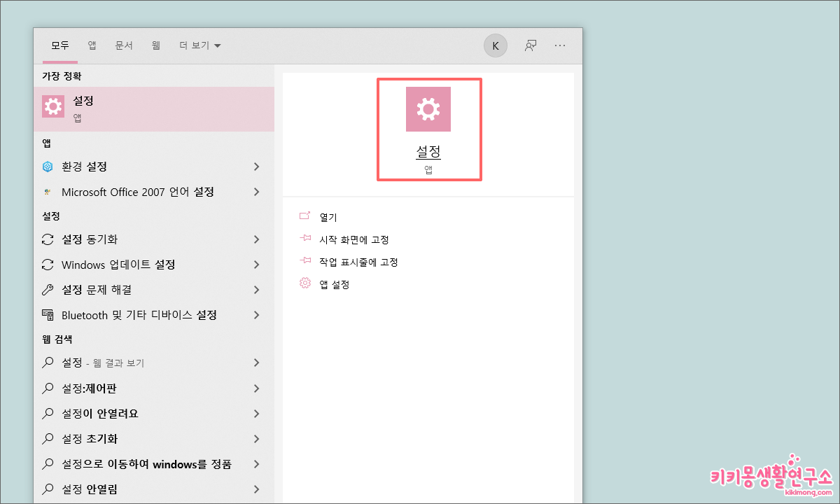Click the sync icon beside 설정 동기화
The image size is (840, 504).
pyautogui.click(x=48, y=239)
